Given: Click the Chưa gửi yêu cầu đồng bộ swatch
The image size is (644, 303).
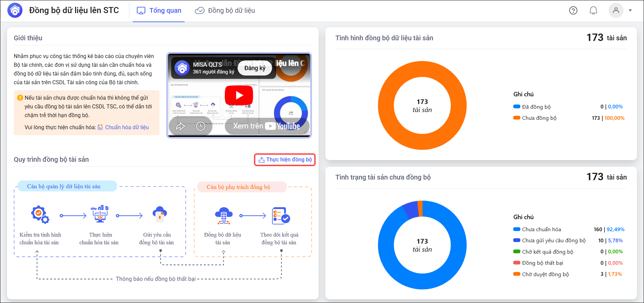Looking at the screenshot, I should pos(517,240).
